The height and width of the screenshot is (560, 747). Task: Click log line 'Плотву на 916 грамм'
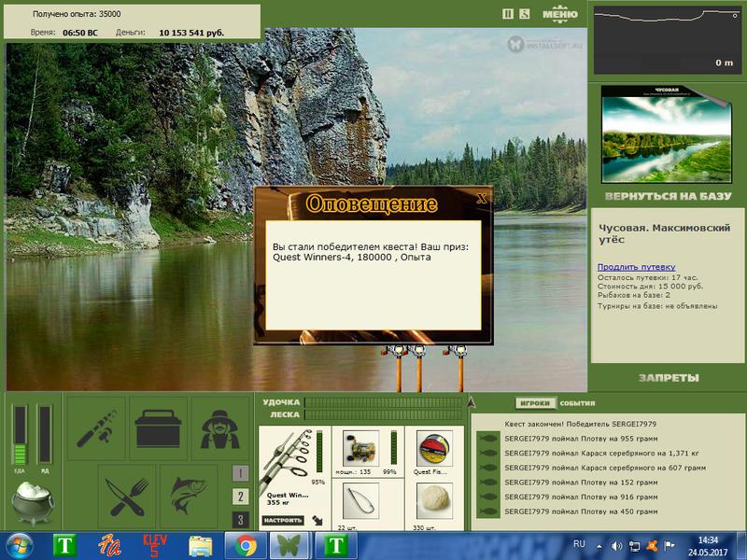point(581,497)
